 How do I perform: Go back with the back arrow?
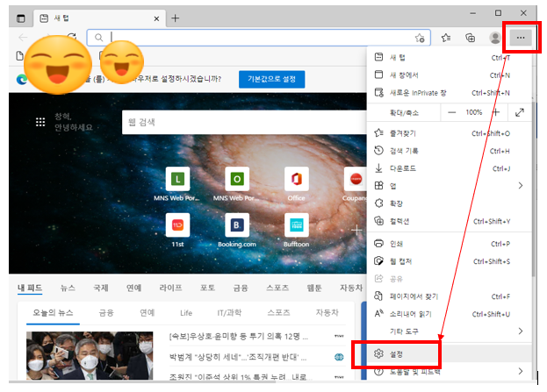coord(23,38)
